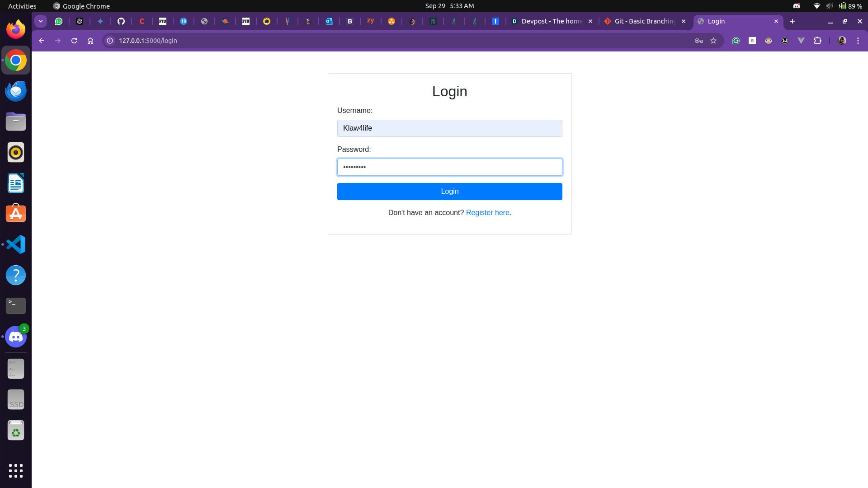The height and width of the screenshot is (488, 868).
Task: Open system status battery menu
Action: click(x=850, y=6)
